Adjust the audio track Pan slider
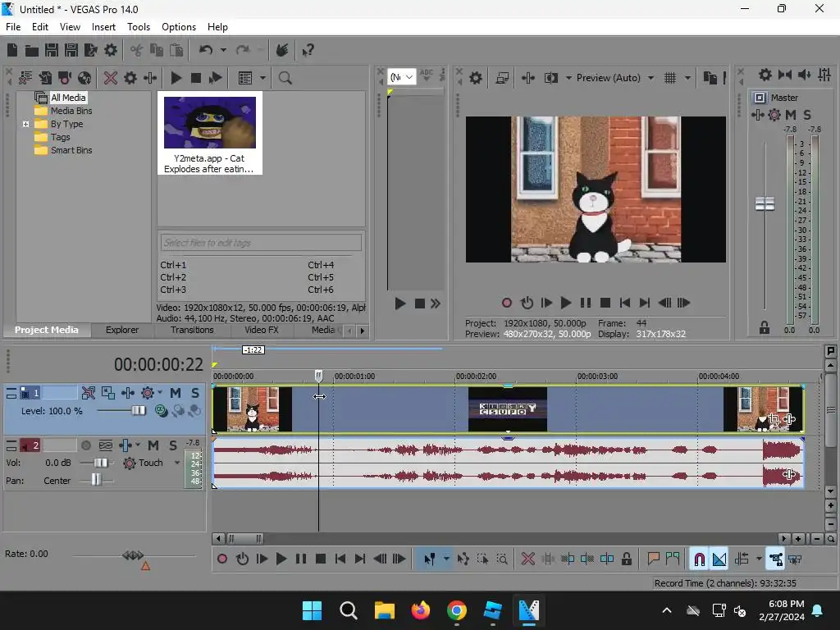 point(96,479)
